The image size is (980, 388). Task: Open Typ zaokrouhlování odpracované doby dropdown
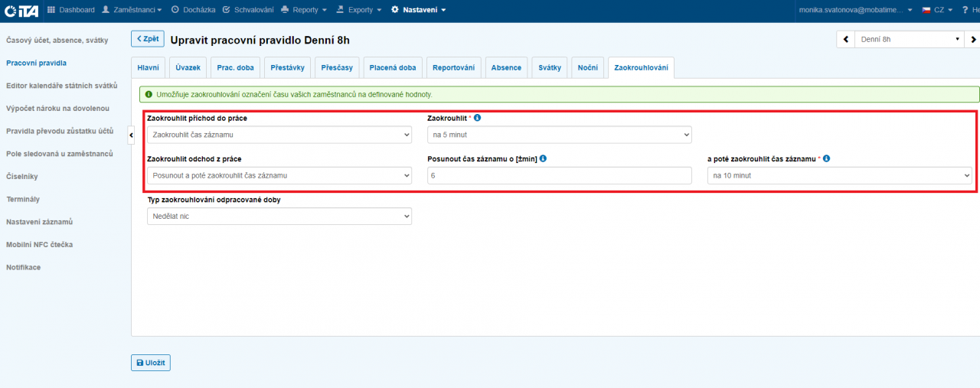coord(279,217)
